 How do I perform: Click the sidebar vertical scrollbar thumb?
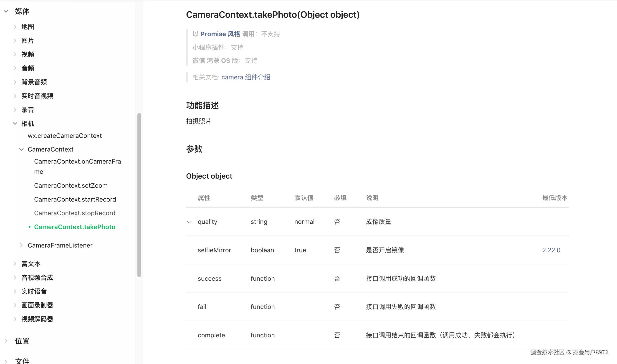[139, 195]
